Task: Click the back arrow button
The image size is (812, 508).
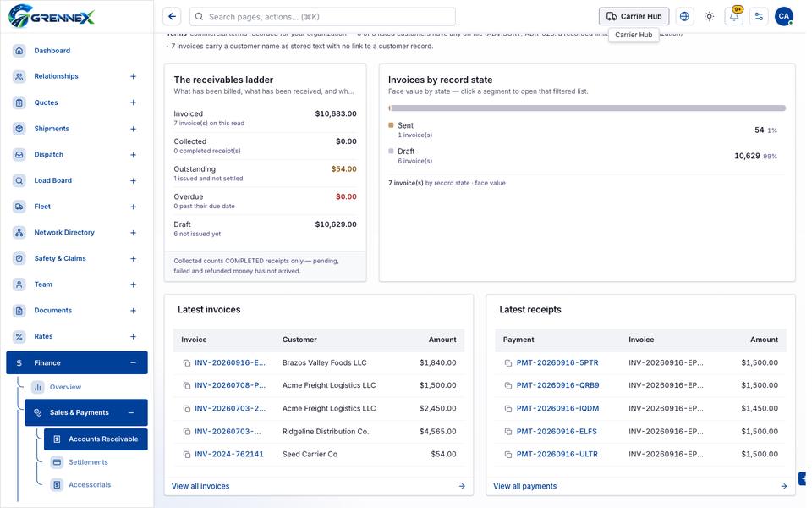Action: click(172, 17)
